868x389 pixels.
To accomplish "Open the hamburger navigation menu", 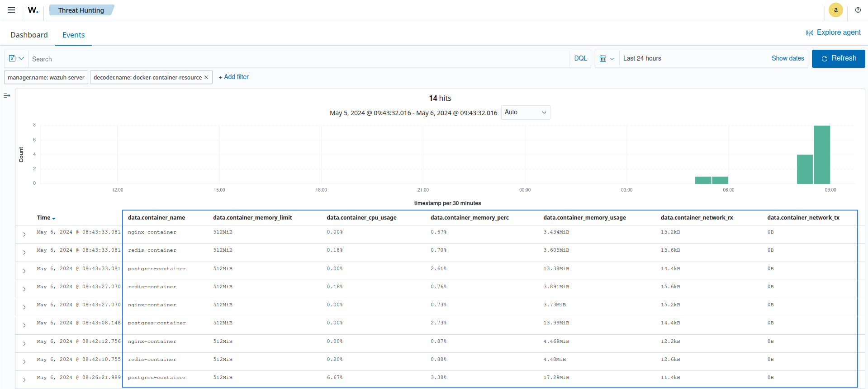I will click(x=11, y=10).
